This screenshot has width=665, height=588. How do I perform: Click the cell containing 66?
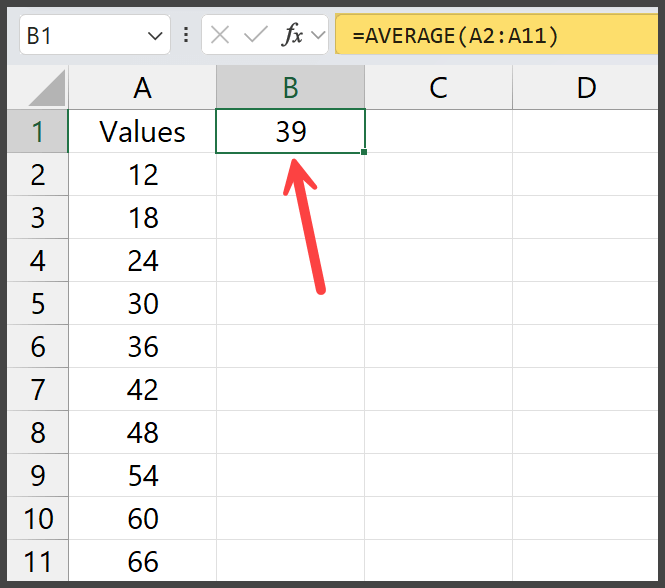tap(142, 561)
